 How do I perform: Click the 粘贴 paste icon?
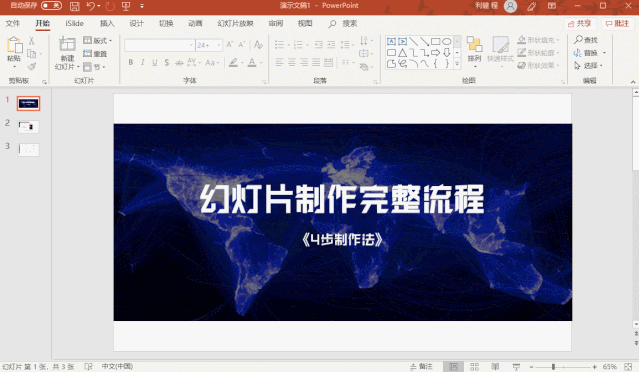point(14,45)
